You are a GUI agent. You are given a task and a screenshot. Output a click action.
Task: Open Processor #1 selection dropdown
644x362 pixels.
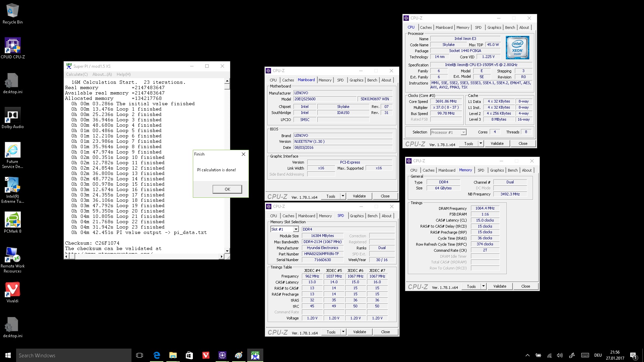pos(448,132)
